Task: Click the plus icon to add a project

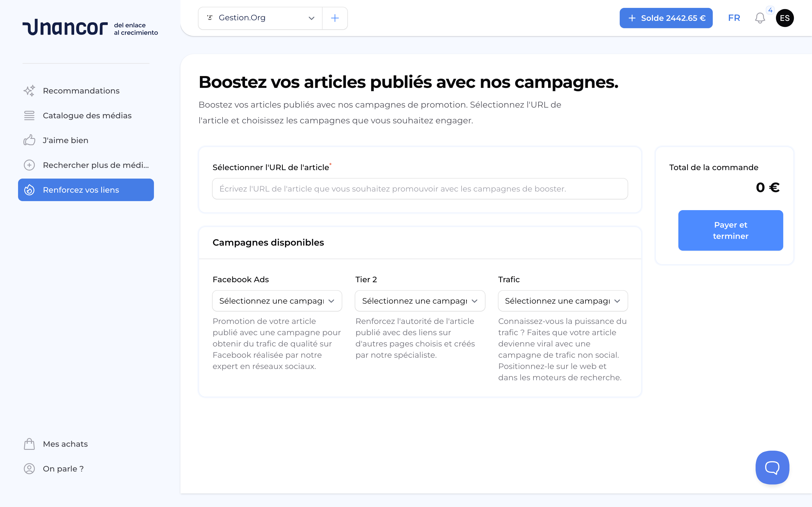Action: [335, 18]
